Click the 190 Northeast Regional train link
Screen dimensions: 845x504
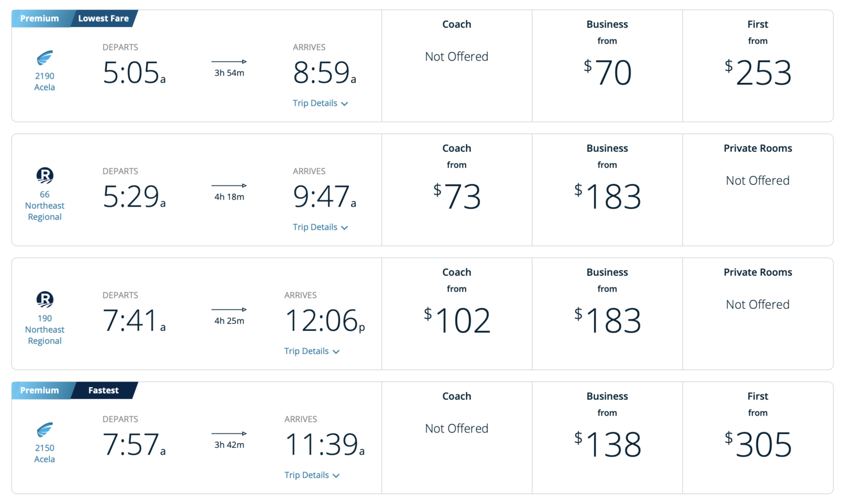[45, 329]
